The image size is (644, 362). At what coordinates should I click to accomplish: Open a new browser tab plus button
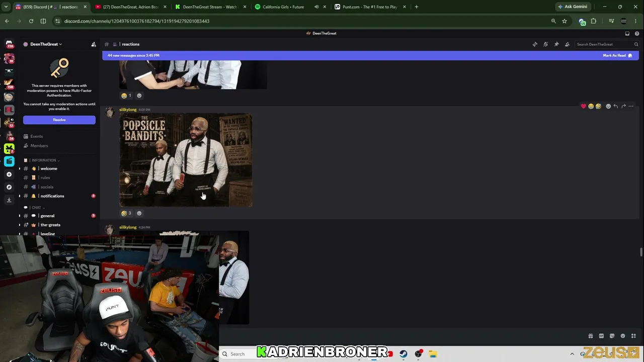click(416, 7)
